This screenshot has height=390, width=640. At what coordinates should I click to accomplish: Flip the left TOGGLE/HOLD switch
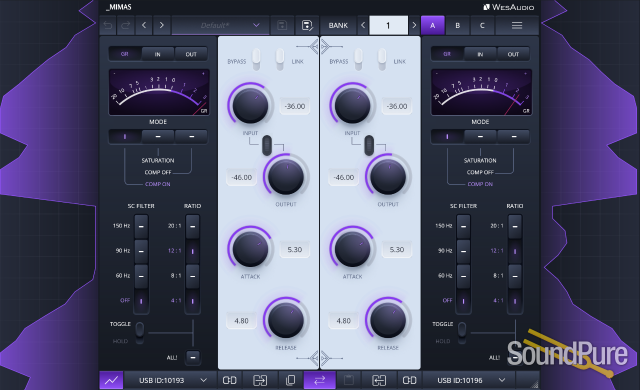click(x=140, y=331)
